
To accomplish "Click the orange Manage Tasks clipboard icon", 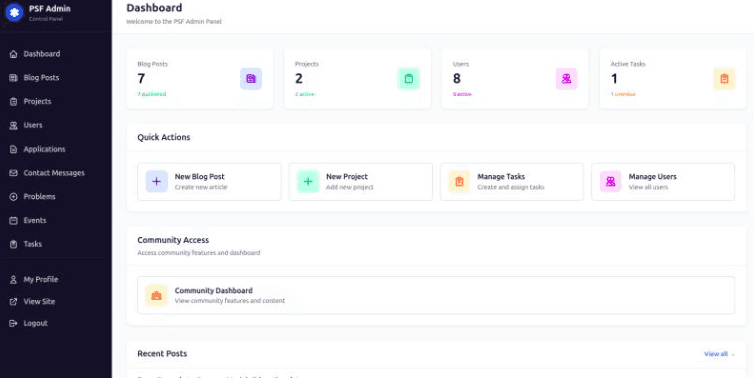I will tap(459, 181).
